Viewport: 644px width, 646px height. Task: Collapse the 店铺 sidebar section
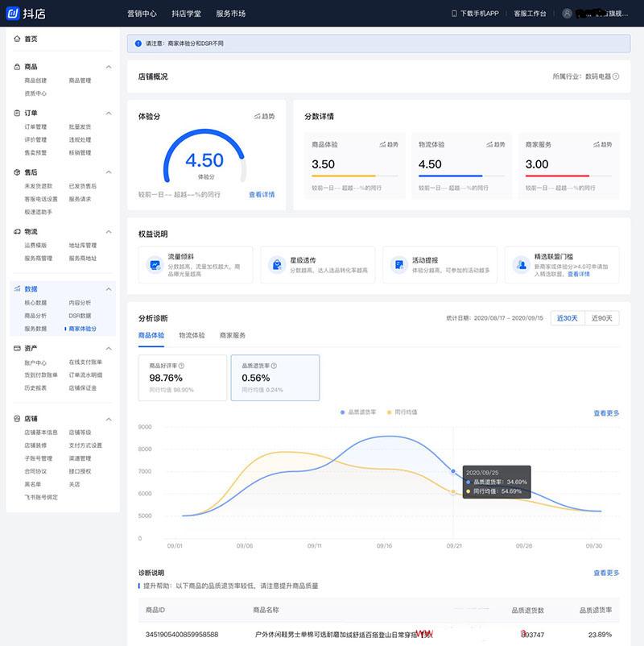coord(109,419)
